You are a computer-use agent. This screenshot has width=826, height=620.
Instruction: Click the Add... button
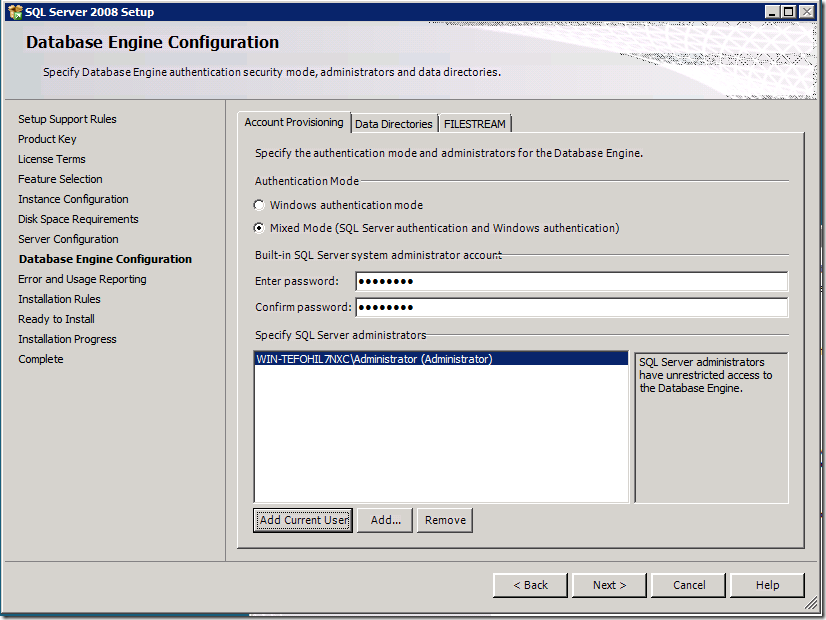pyautogui.click(x=385, y=520)
